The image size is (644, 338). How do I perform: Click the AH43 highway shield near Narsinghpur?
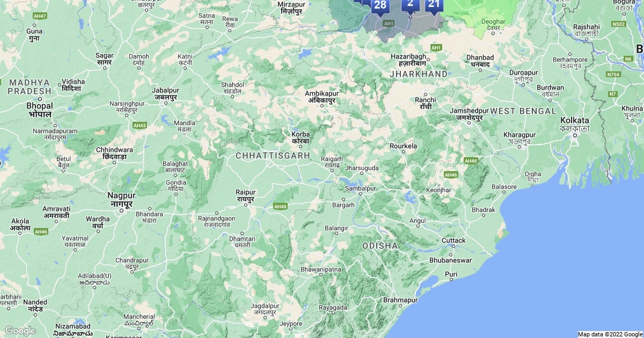click(x=140, y=126)
